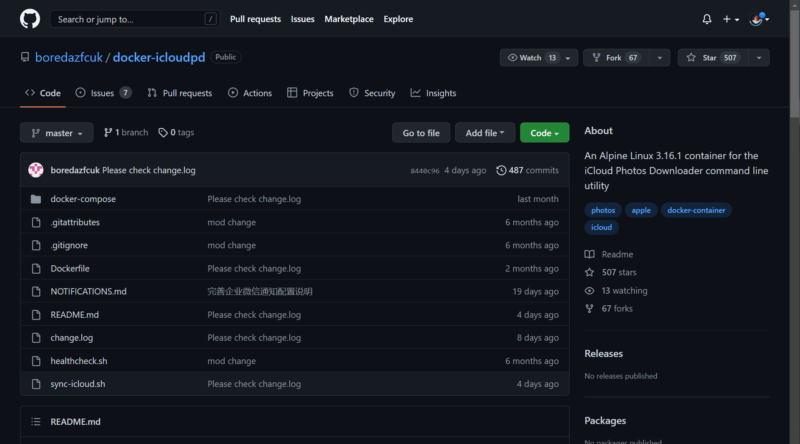
Task: Open the commit hash link
Action: (424, 170)
